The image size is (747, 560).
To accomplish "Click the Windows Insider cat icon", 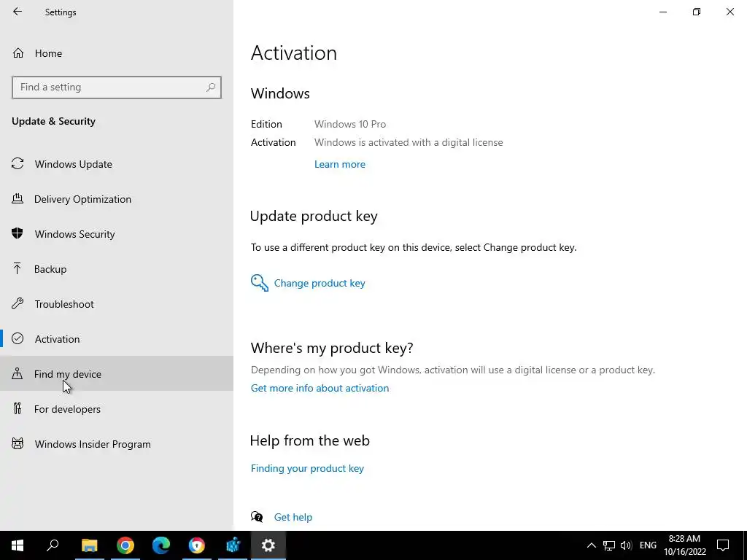I will 18,444.
